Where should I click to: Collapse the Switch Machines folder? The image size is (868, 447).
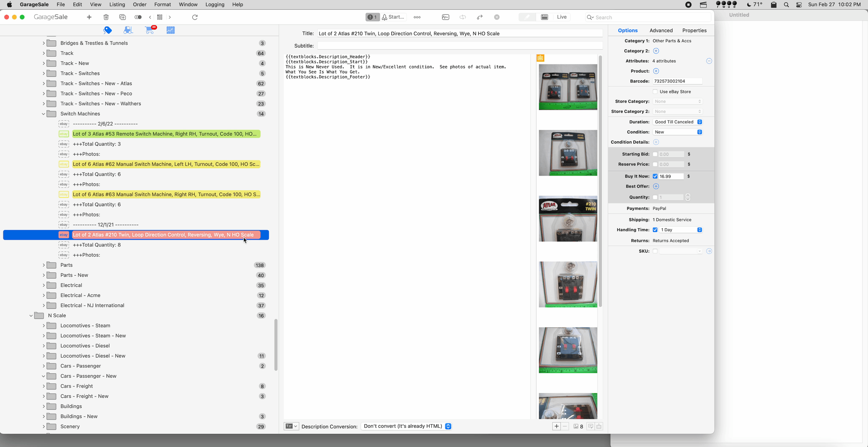43,114
